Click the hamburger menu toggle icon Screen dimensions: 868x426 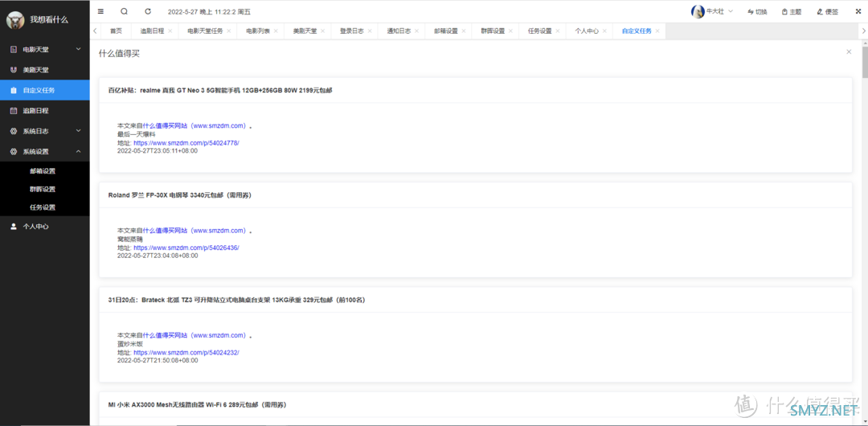coord(100,11)
